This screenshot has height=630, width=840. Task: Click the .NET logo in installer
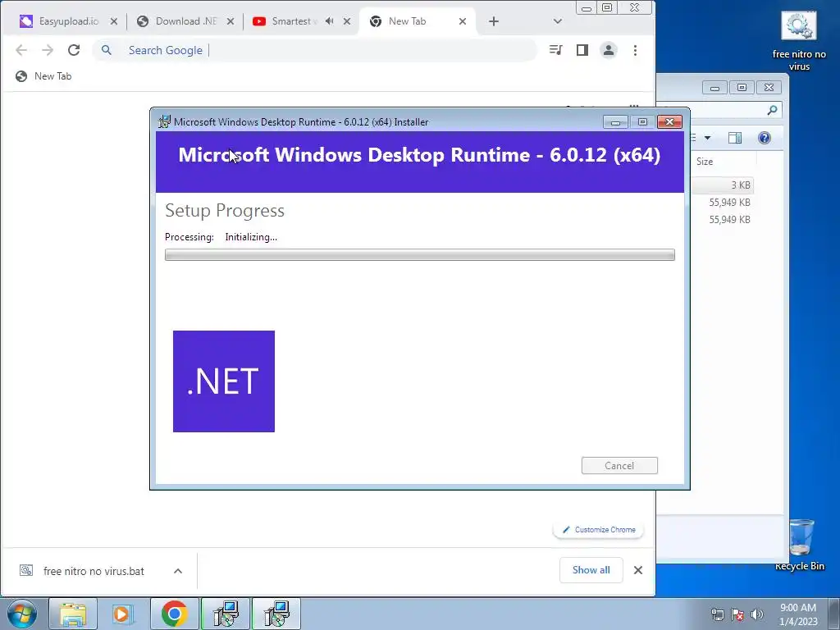(x=224, y=381)
